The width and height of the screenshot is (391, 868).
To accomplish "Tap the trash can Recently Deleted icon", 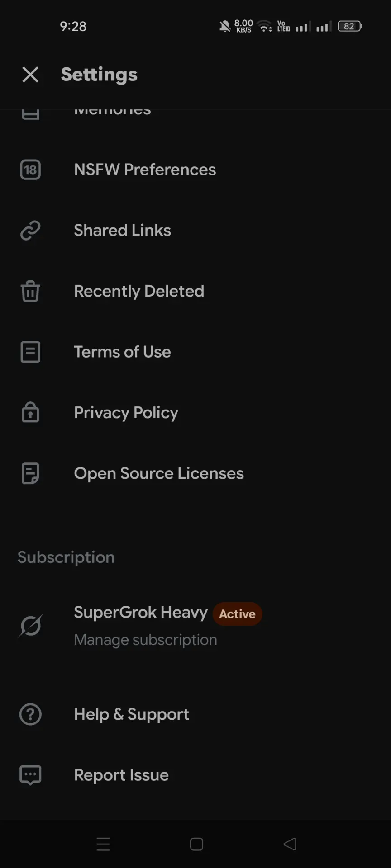I will 30,291.
